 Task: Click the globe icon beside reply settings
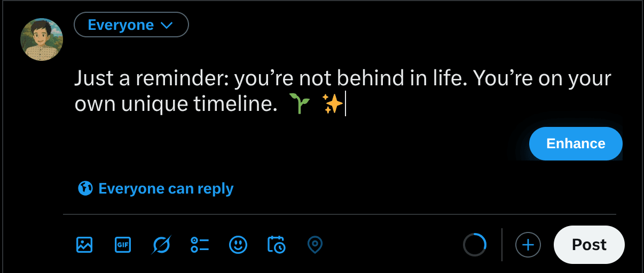pos(85,188)
